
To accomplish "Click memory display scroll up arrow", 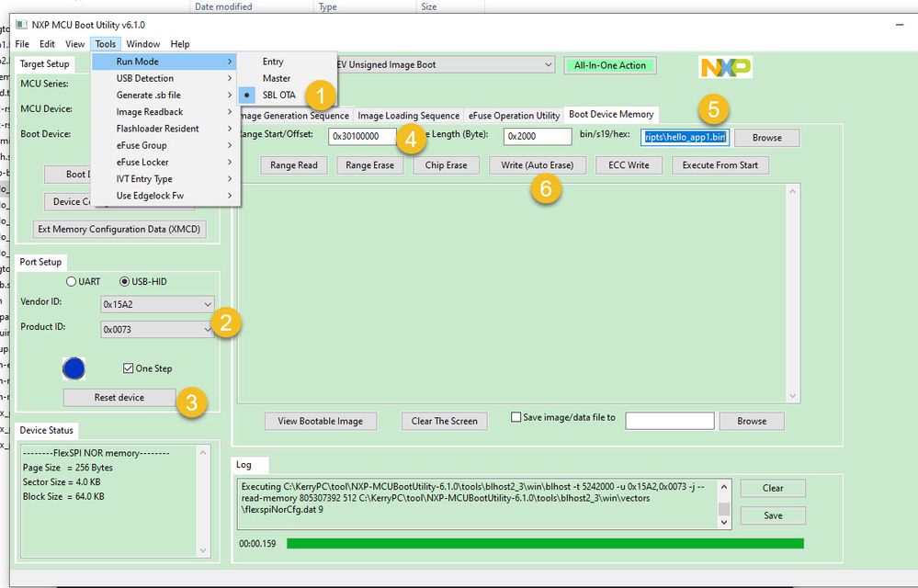I will tap(793, 191).
